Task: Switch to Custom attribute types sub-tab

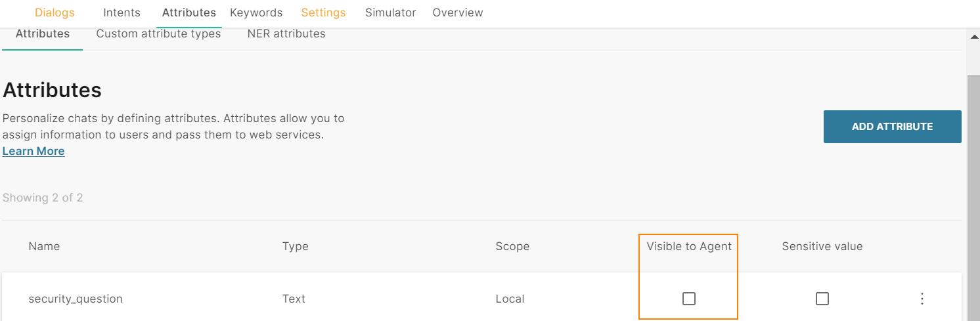Action: (x=158, y=33)
